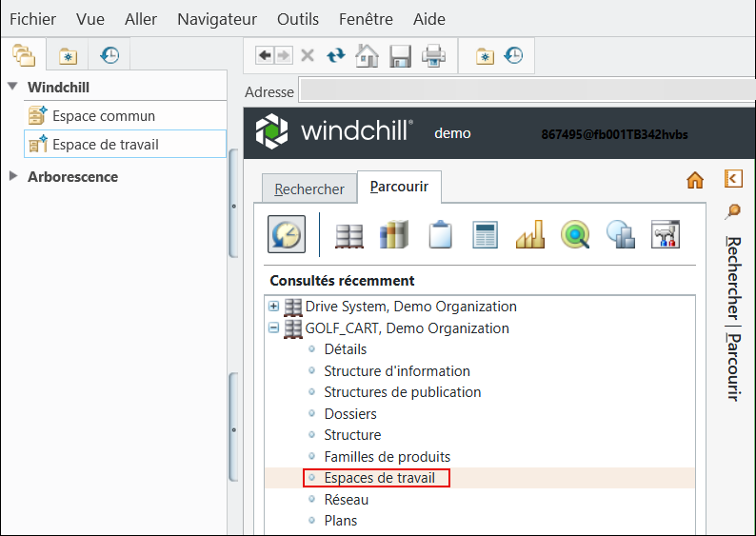Collapse the side navigator with arrow icon
The image size is (756, 536).
[733, 179]
